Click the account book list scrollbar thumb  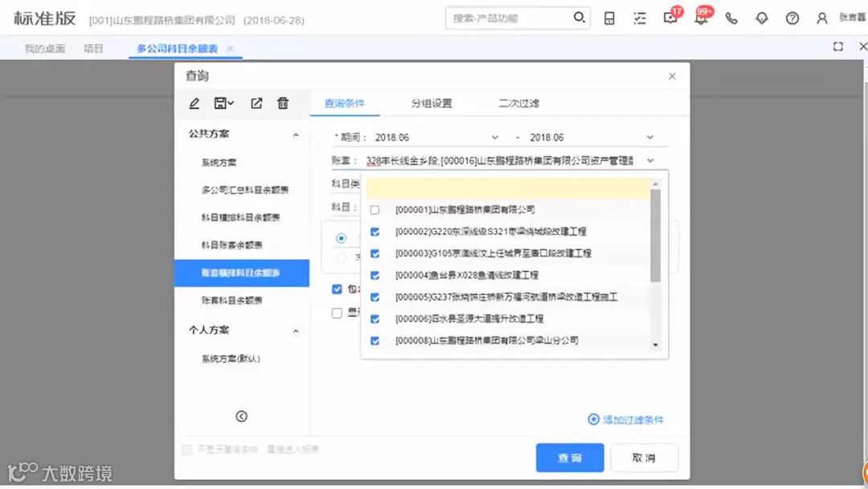pyautogui.click(x=656, y=236)
